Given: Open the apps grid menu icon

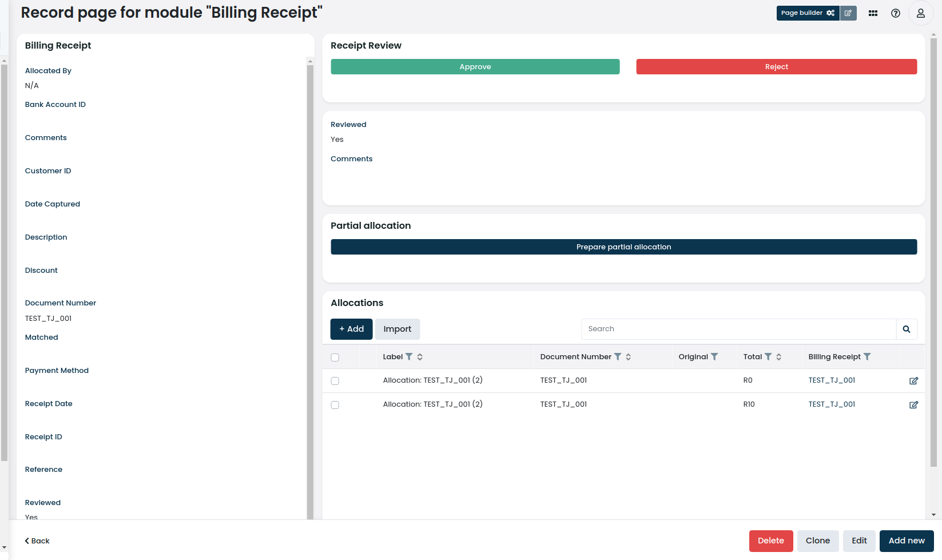Looking at the screenshot, I should [873, 13].
